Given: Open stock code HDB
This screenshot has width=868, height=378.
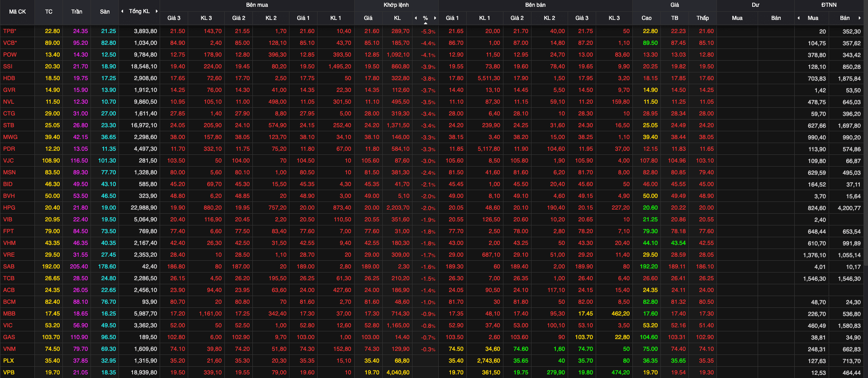Looking at the screenshot, I should pyautogui.click(x=9, y=78).
